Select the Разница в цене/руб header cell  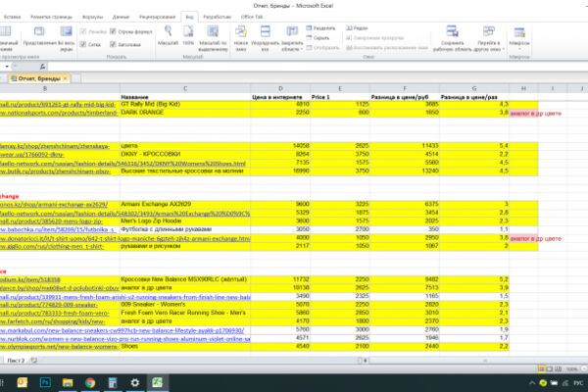[405, 97]
